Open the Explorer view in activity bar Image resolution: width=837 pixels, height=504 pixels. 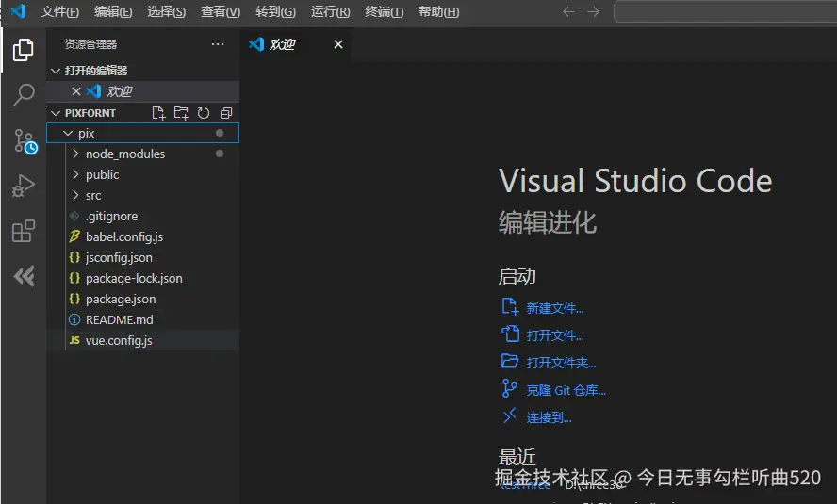[23, 50]
